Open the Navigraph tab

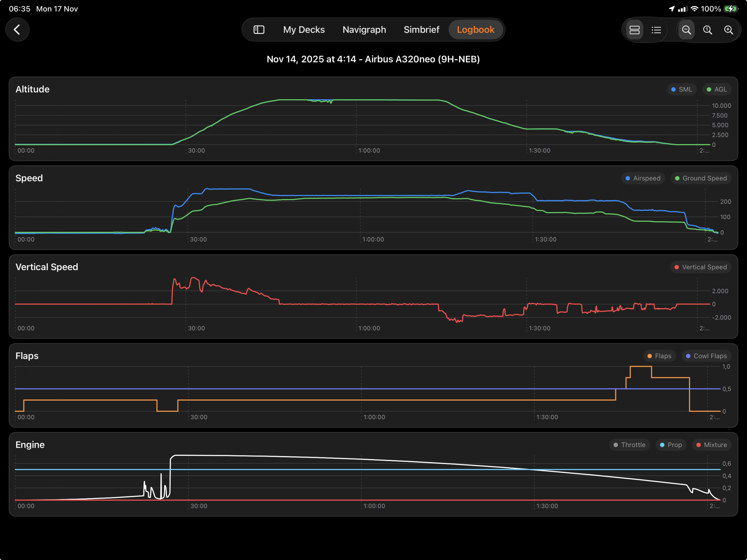tap(364, 30)
